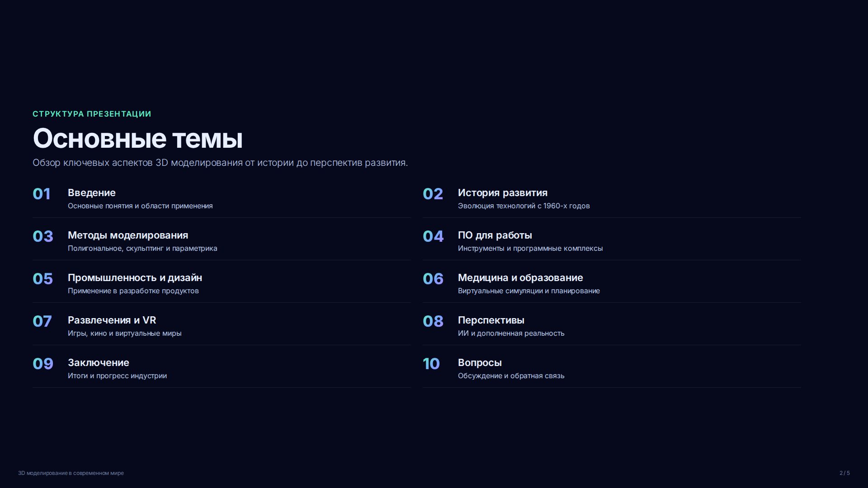This screenshot has width=868, height=488.
Task: Click the number 01
Action: click(42, 194)
